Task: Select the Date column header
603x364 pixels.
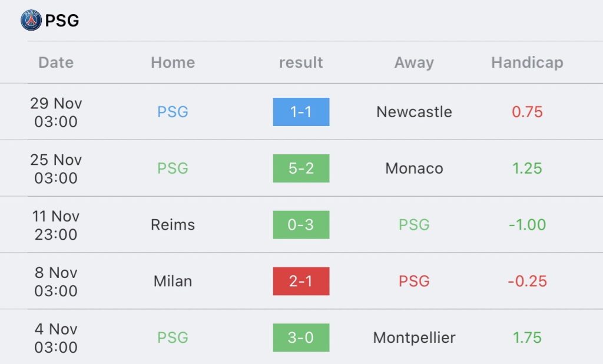Action: pos(56,62)
